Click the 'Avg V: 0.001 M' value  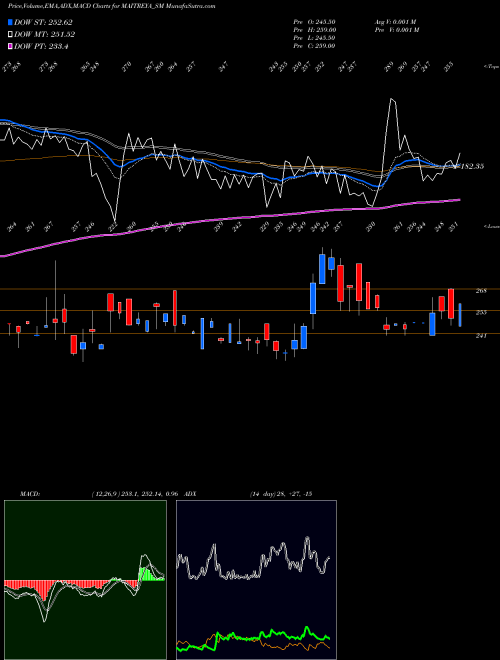click(395, 22)
